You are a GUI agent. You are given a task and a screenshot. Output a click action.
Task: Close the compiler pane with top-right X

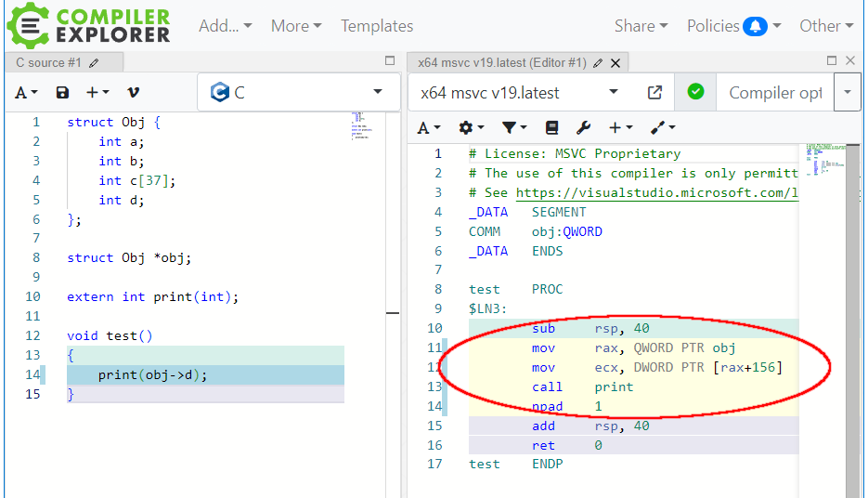point(850,60)
